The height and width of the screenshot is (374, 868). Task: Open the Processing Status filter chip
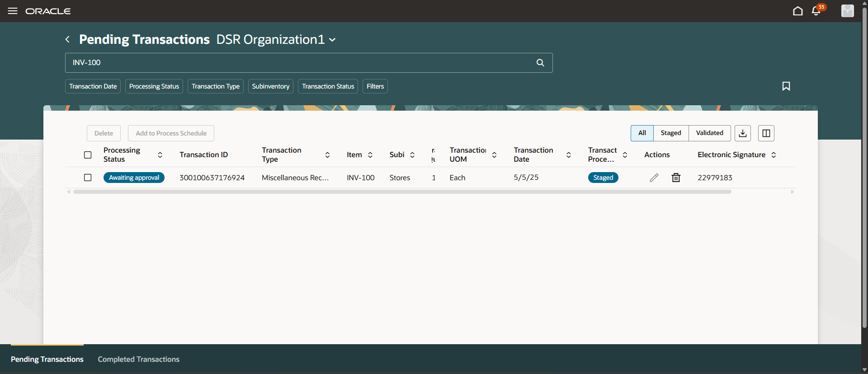[154, 86]
